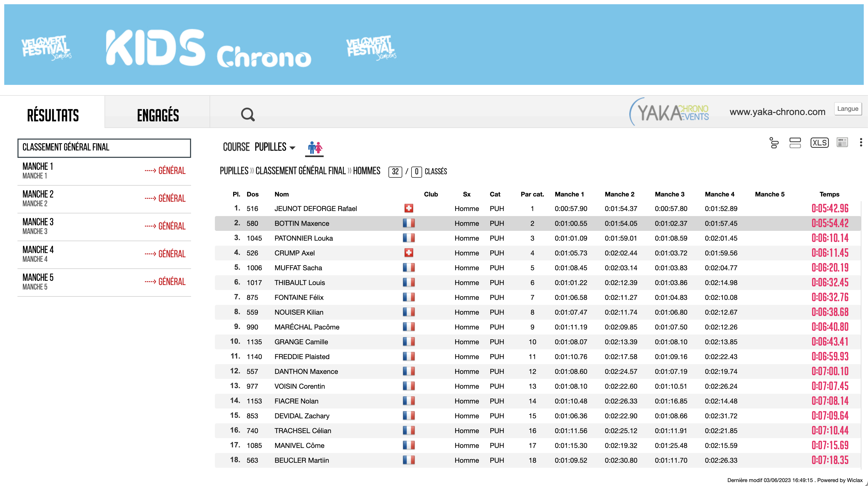Click French flag beside MUFFAT Sacha
868x486 pixels.
pyautogui.click(x=408, y=268)
